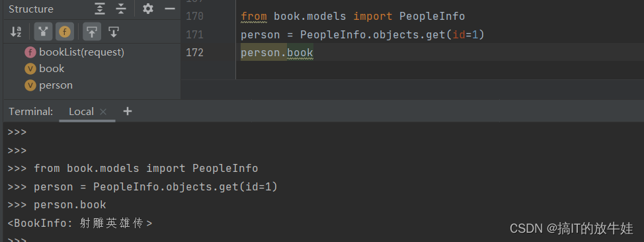The image size is (644, 242).
Task: Enable Autoscroll from Source icon
Action: point(114,32)
